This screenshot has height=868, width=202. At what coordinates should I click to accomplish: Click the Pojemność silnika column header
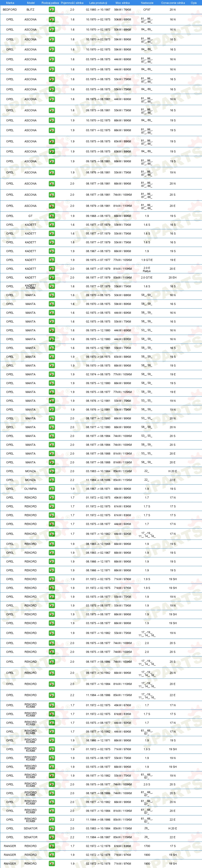[72, 3]
